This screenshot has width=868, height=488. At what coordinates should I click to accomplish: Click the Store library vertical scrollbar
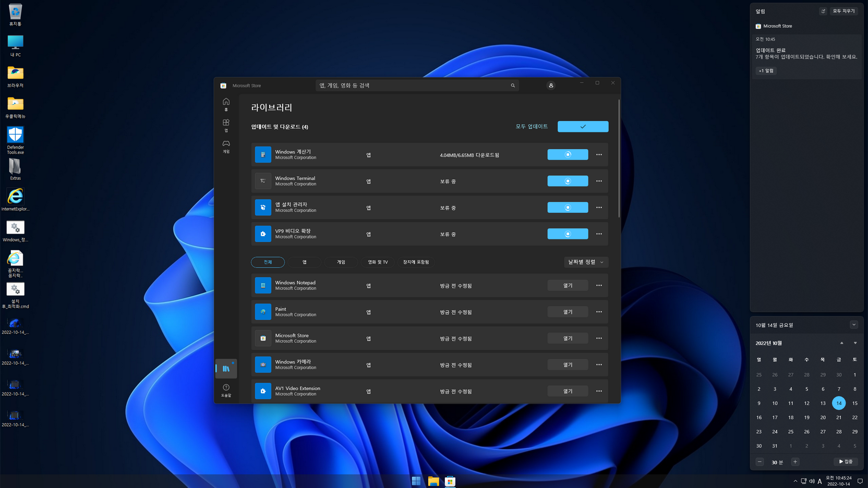click(x=619, y=158)
